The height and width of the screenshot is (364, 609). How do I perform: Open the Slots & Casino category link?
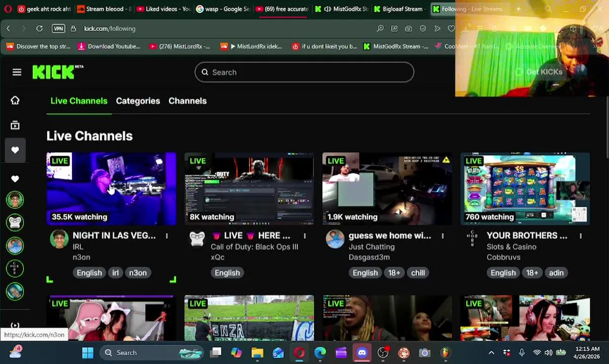tap(511, 247)
